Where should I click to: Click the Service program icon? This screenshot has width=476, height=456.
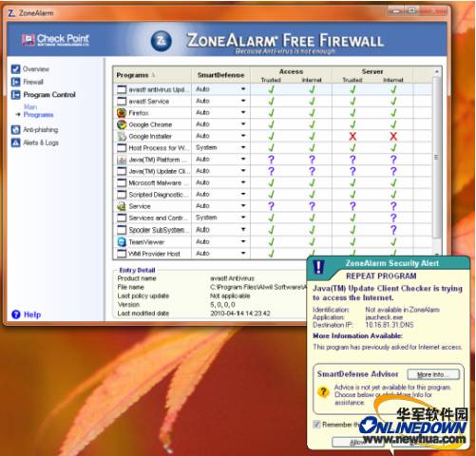122,206
